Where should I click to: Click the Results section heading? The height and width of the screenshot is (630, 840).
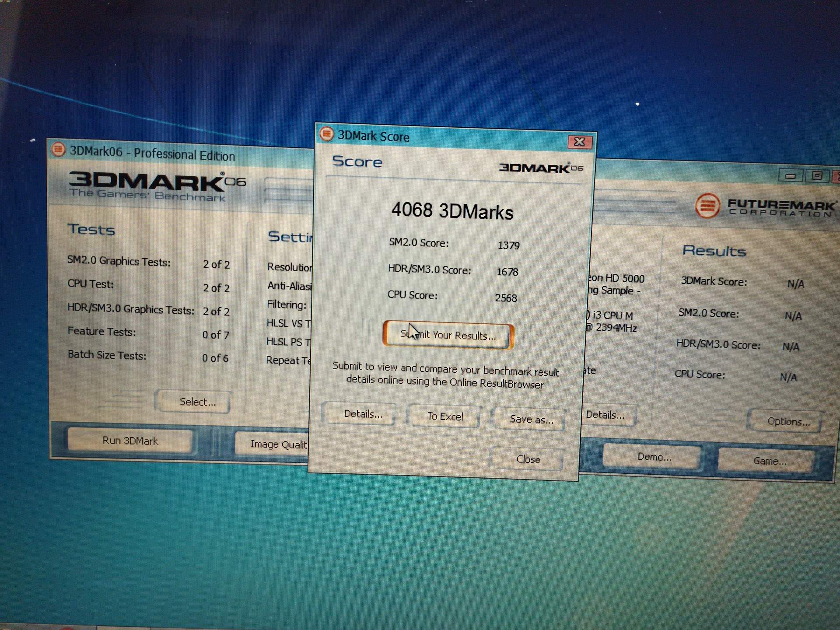(x=714, y=251)
